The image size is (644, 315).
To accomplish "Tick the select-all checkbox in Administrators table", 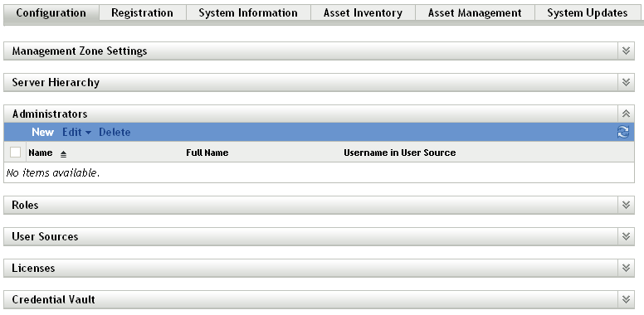I will [x=15, y=153].
